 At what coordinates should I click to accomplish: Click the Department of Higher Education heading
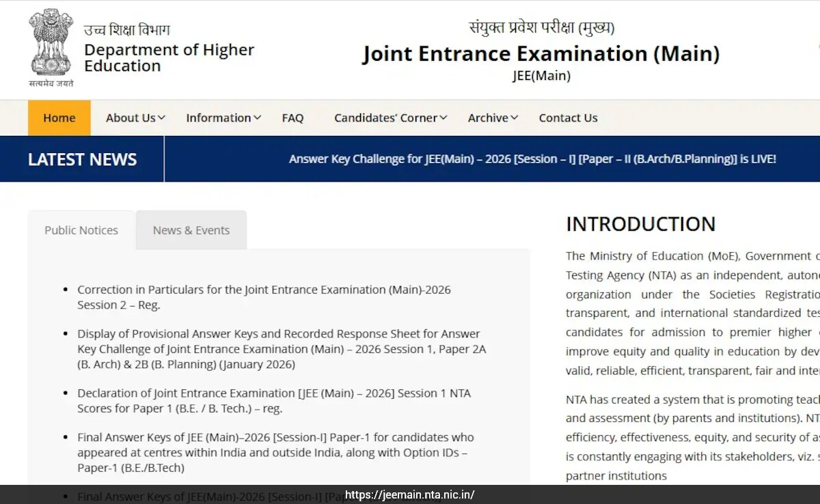click(x=169, y=58)
